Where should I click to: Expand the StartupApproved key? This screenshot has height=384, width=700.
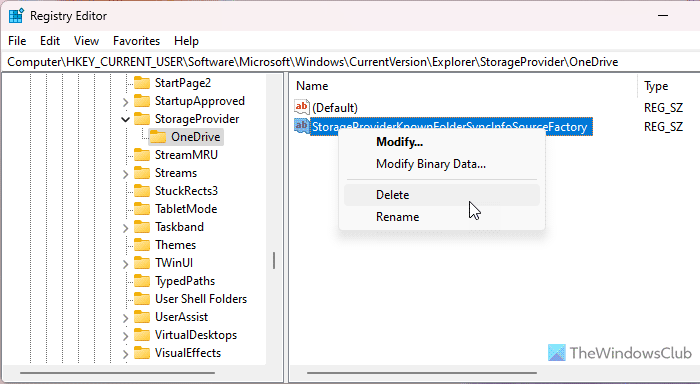point(125,102)
